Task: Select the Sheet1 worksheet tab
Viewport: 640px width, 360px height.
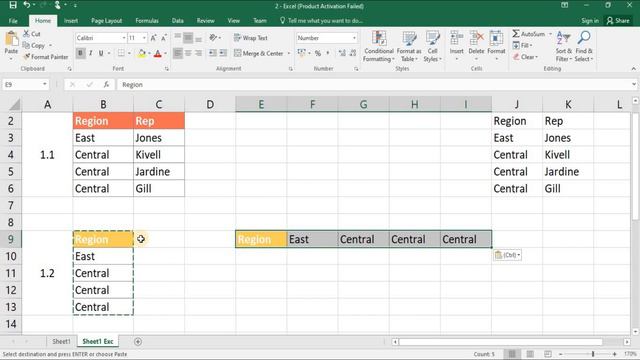Action: click(61, 342)
